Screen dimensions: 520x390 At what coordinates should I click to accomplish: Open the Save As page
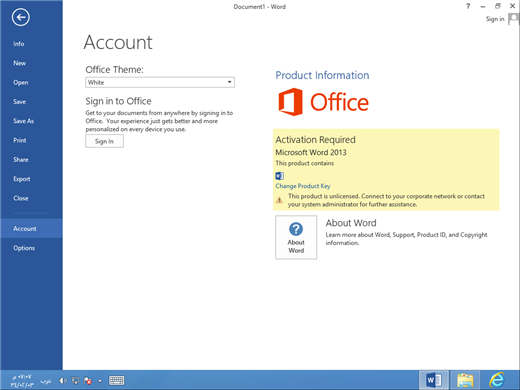click(23, 121)
